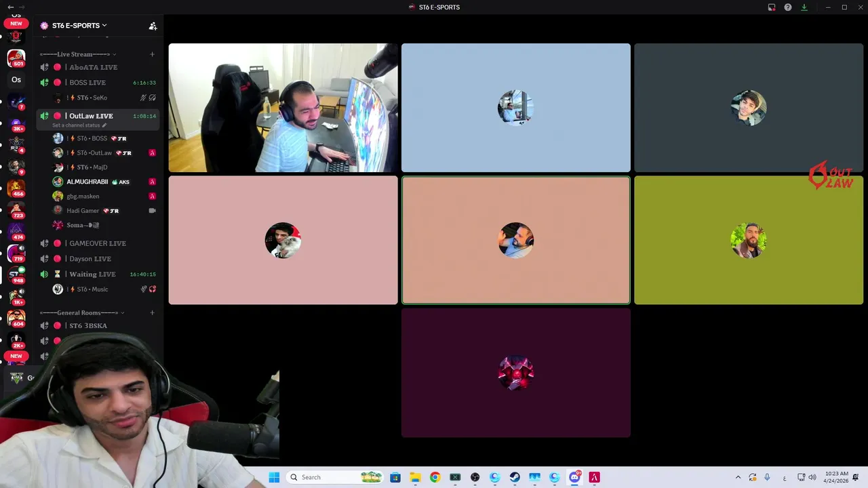
Task: Open ST6 OutLaw user in the voice list
Action: [105, 153]
